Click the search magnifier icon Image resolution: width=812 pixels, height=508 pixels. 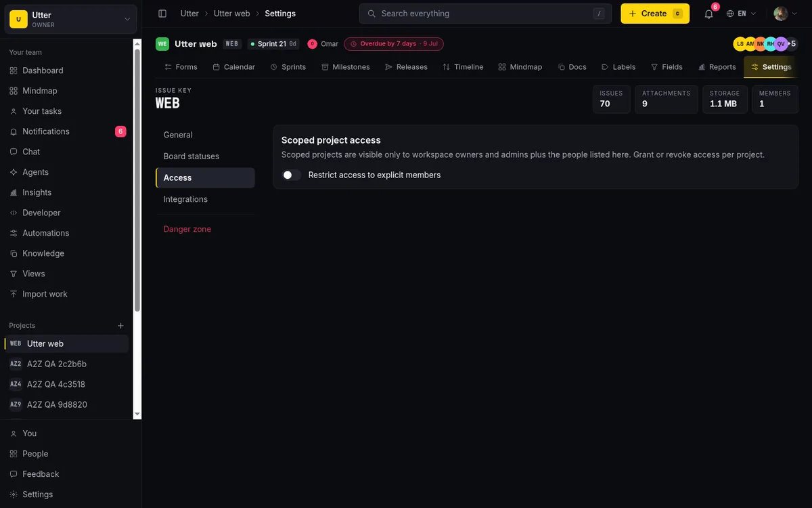pos(371,14)
